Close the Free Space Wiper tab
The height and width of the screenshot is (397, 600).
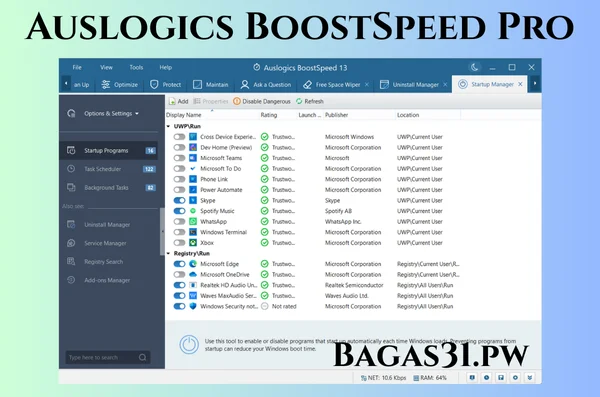[x=367, y=85]
